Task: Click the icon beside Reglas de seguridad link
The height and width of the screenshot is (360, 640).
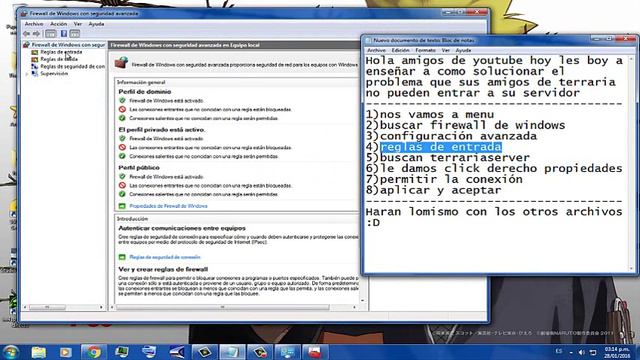Action: 122,257
